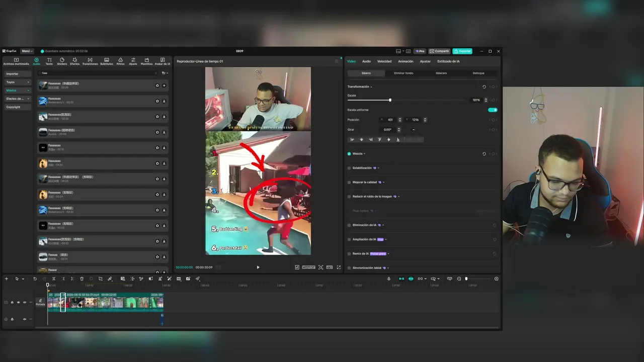This screenshot has width=644, height=362.
Task: Enable the Sincronización labial checkbox
Action: (349, 268)
